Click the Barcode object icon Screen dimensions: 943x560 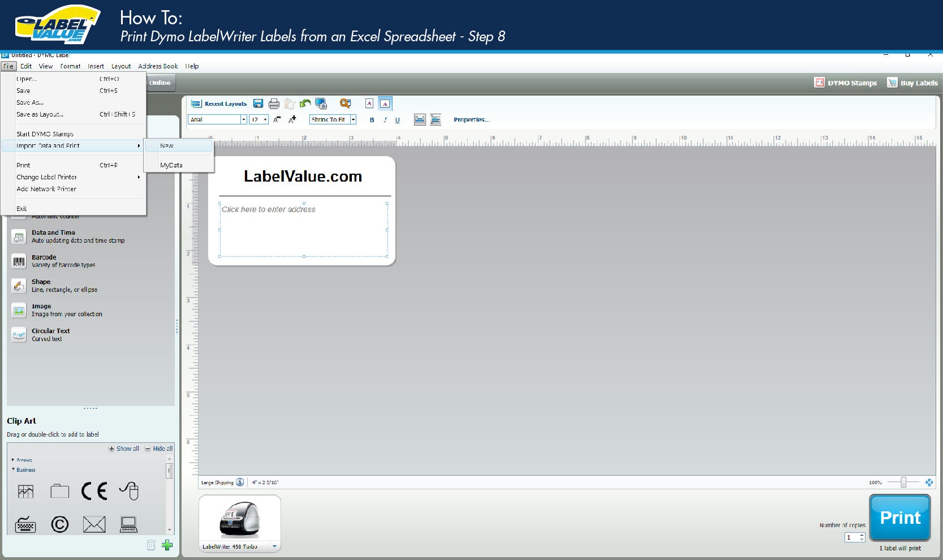point(19,261)
